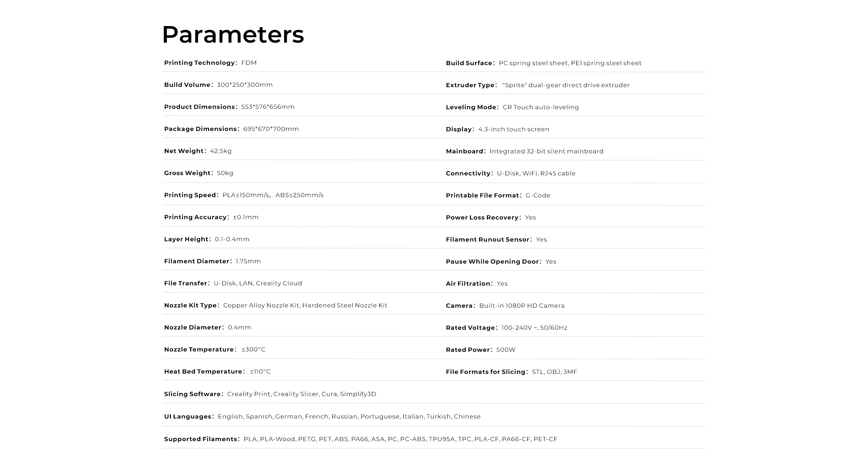Click the Extruder Type Sprite entry
The width and height of the screenshot is (868, 475).
538,85
